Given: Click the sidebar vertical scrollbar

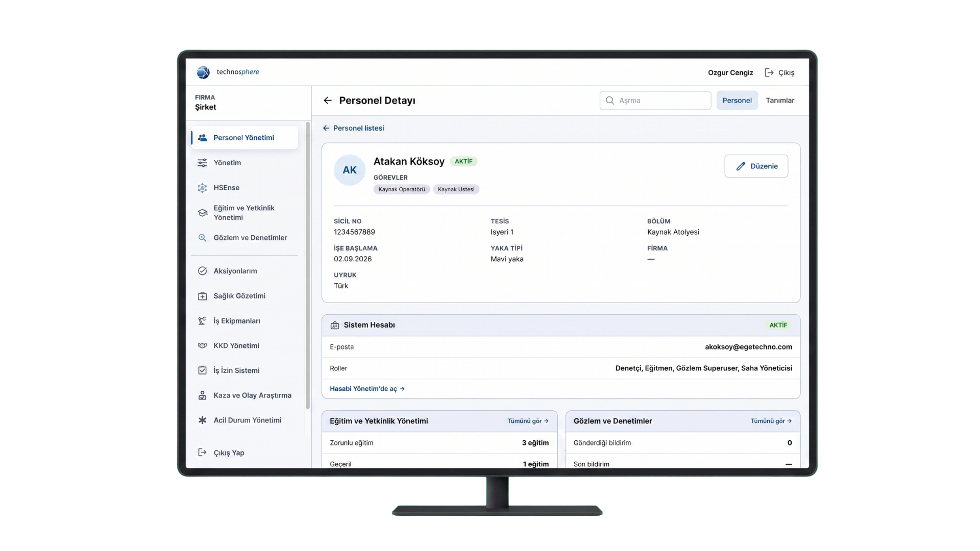Looking at the screenshot, I should [x=308, y=265].
